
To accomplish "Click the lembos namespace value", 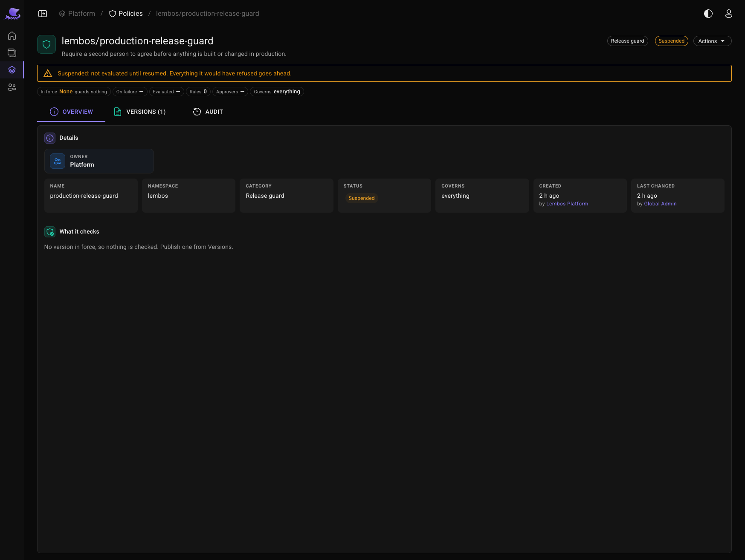I will [158, 196].
